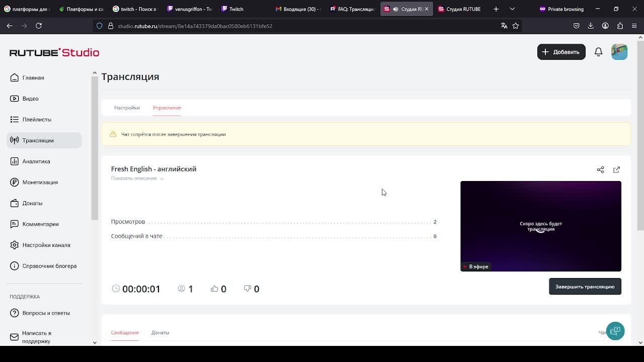Open Вопросы и ответы support link
Viewport: 644px width, 362px height.
tap(44, 313)
